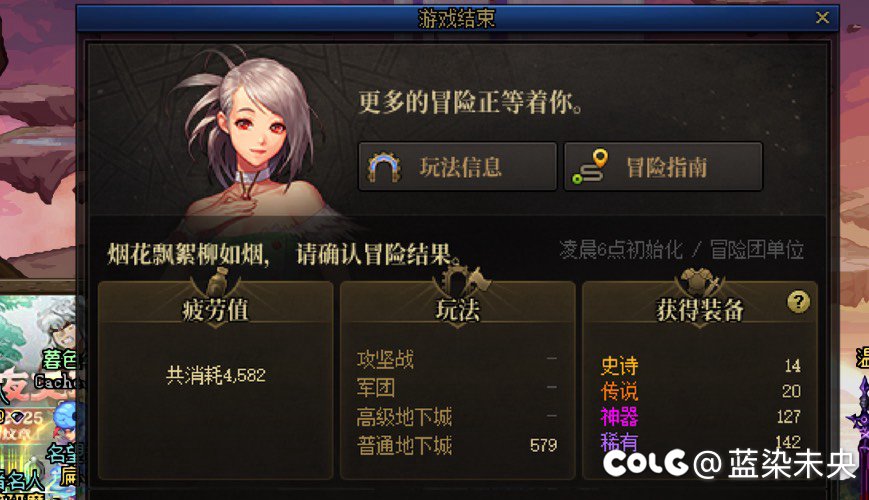Open the 玩法信息 button

[457, 166]
